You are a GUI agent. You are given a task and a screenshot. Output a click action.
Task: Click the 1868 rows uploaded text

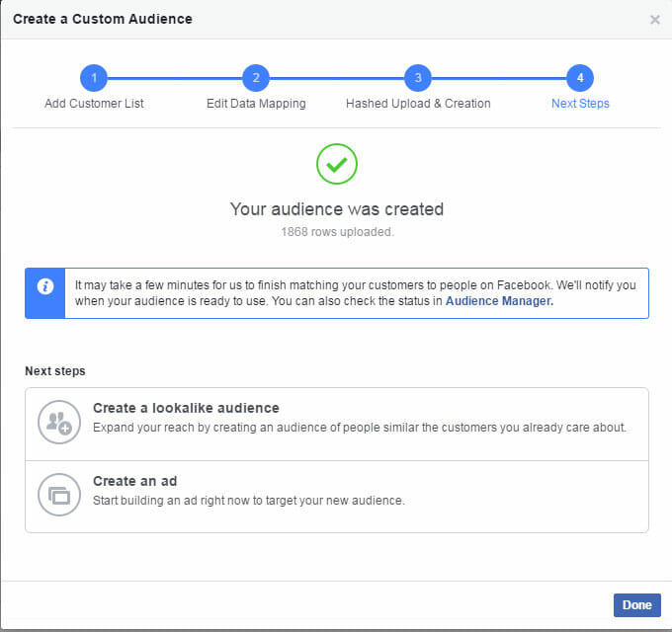tap(338, 232)
